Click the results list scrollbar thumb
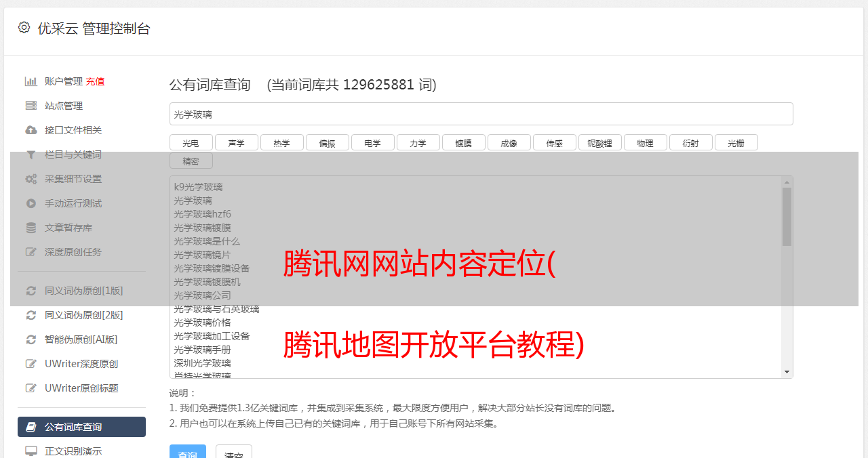The width and height of the screenshot is (868, 458). point(787,216)
